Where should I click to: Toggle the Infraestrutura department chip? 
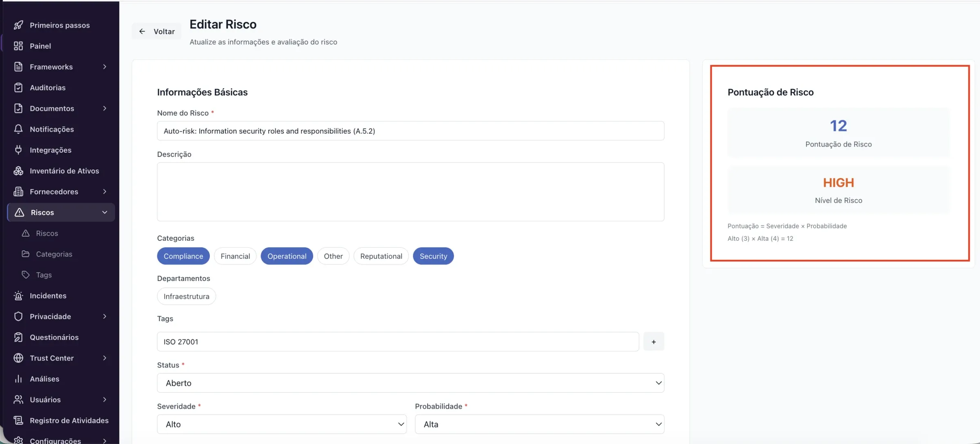tap(187, 296)
